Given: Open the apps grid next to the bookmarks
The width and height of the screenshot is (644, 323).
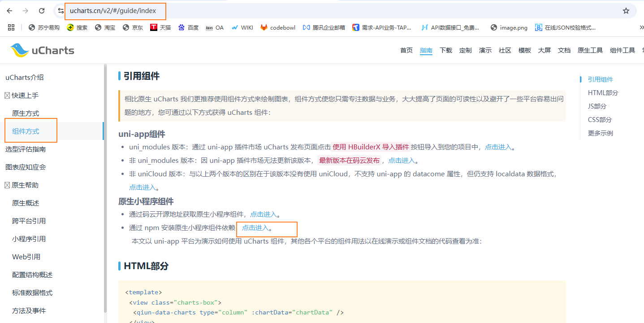Looking at the screenshot, I should (x=11, y=27).
